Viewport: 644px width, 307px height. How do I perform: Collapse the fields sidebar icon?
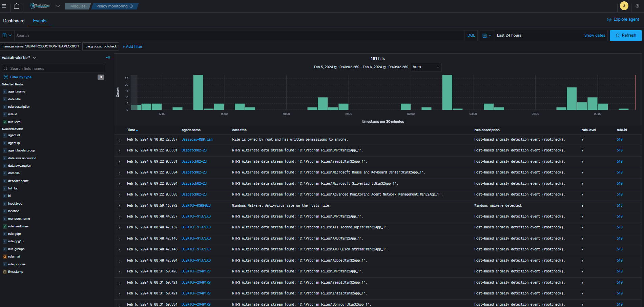pos(108,58)
